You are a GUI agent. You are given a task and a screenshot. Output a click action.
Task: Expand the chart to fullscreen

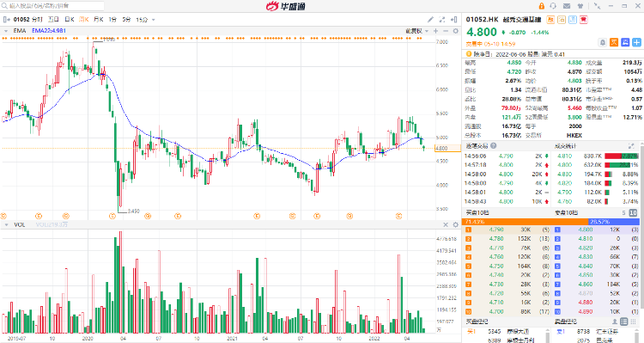point(442,19)
